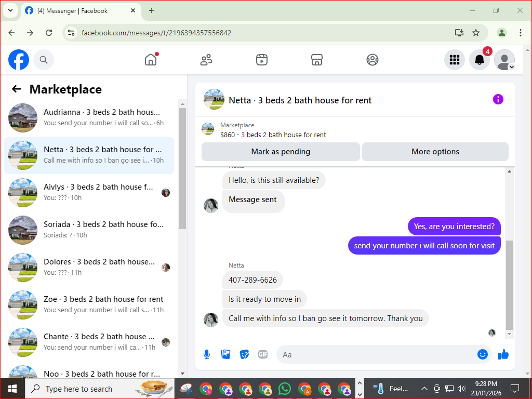Open Windows Start menu
The height and width of the screenshot is (399, 532).
click(12, 389)
